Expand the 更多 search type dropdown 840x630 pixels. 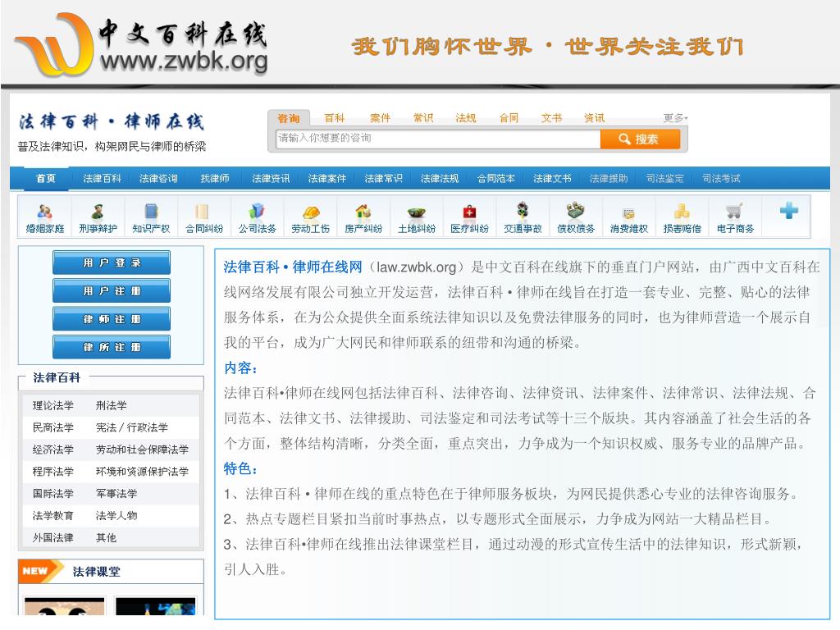[675, 118]
